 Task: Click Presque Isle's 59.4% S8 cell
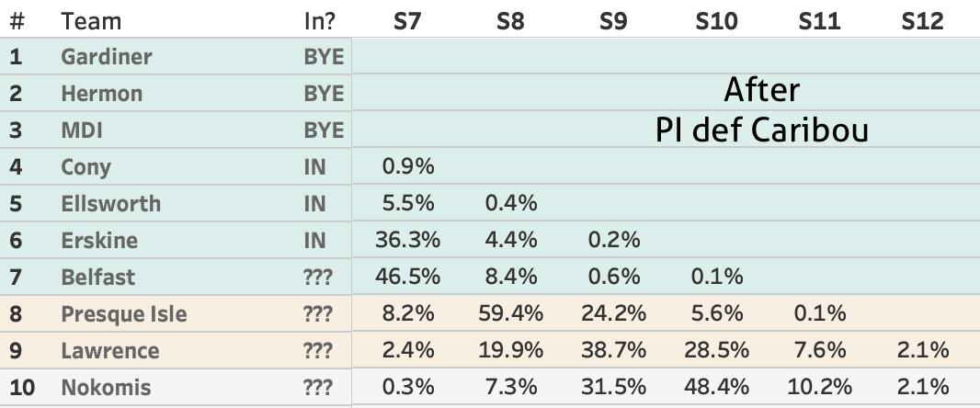tap(510, 314)
